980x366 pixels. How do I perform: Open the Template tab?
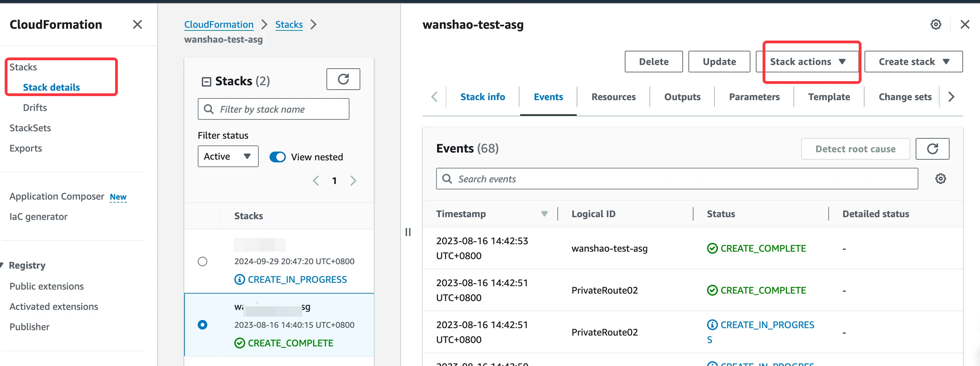click(829, 97)
